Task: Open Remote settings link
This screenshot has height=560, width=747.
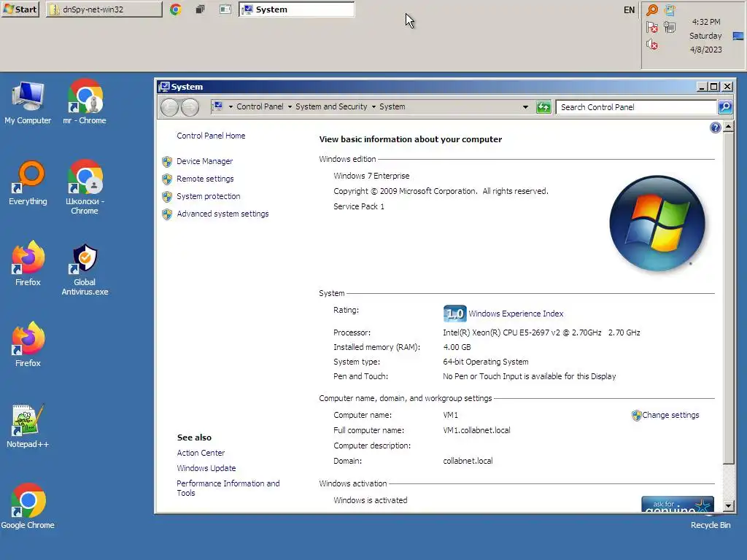Action: pos(205,179)
